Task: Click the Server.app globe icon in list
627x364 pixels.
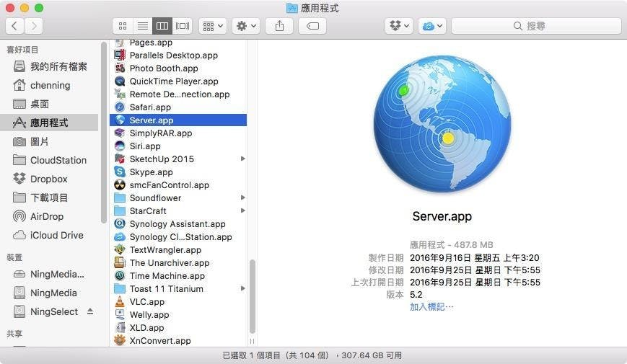Action: pos(120,120)
